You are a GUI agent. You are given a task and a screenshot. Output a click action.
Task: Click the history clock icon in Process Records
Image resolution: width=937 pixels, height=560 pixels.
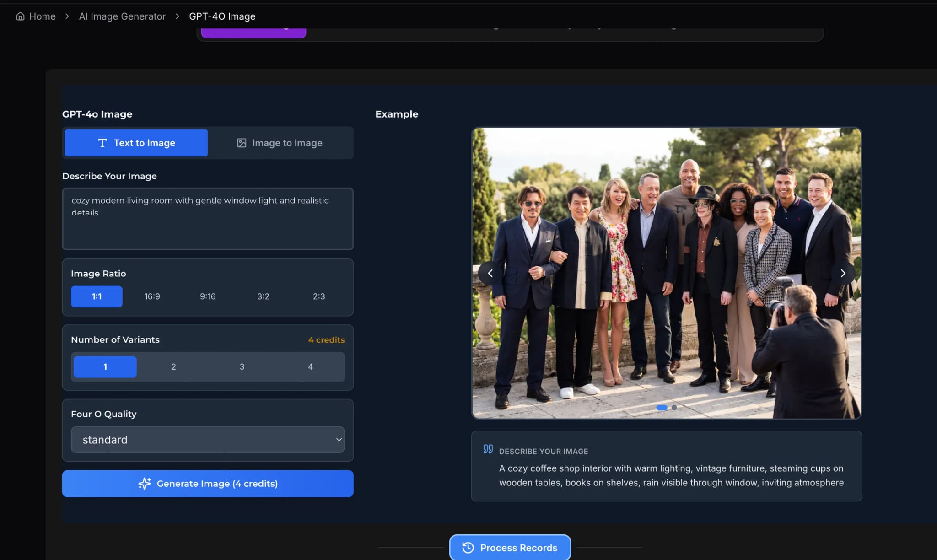[468, 548]
